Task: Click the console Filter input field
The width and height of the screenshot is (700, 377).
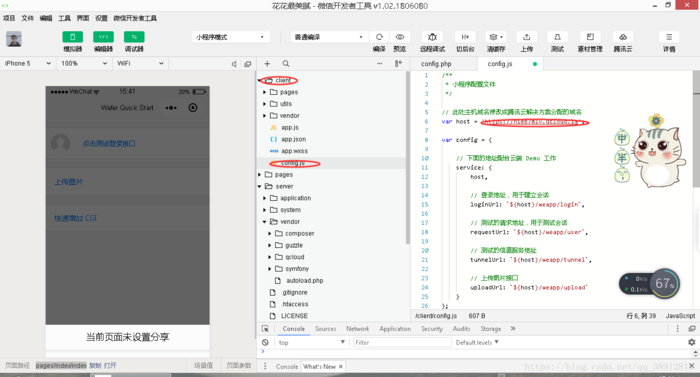Action: [x=402, y=343]
